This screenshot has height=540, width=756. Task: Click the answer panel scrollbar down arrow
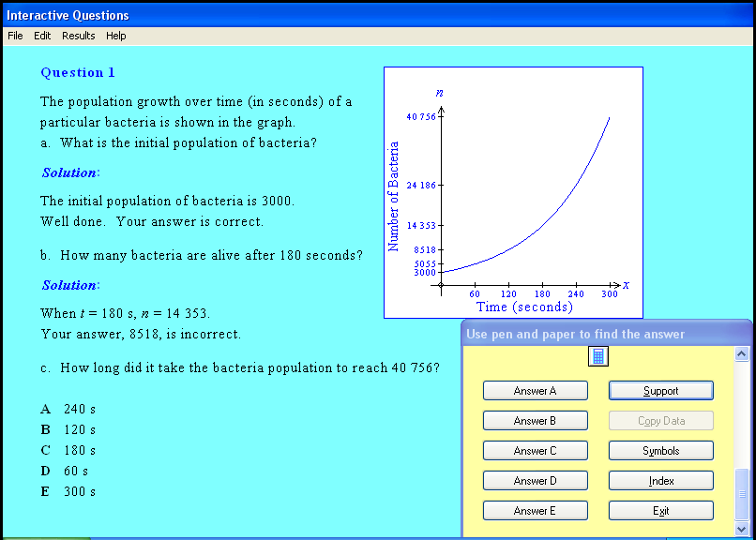click(742, 529)
